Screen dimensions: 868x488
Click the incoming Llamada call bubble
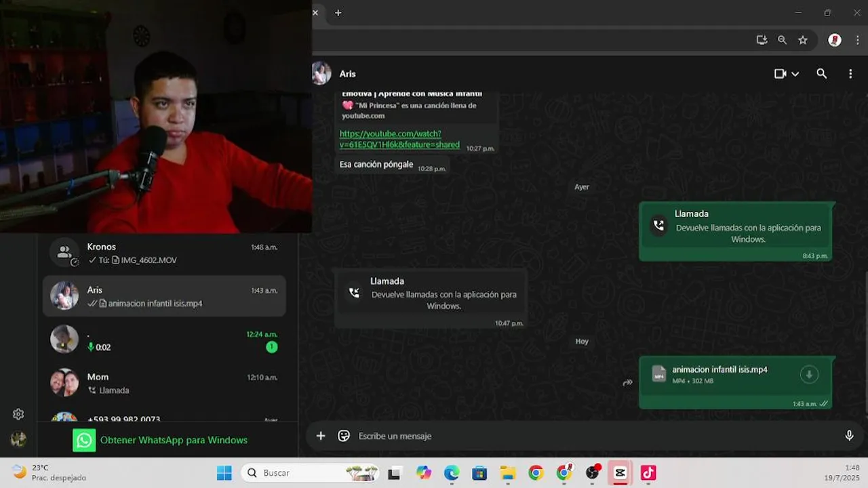coord(431,298)
